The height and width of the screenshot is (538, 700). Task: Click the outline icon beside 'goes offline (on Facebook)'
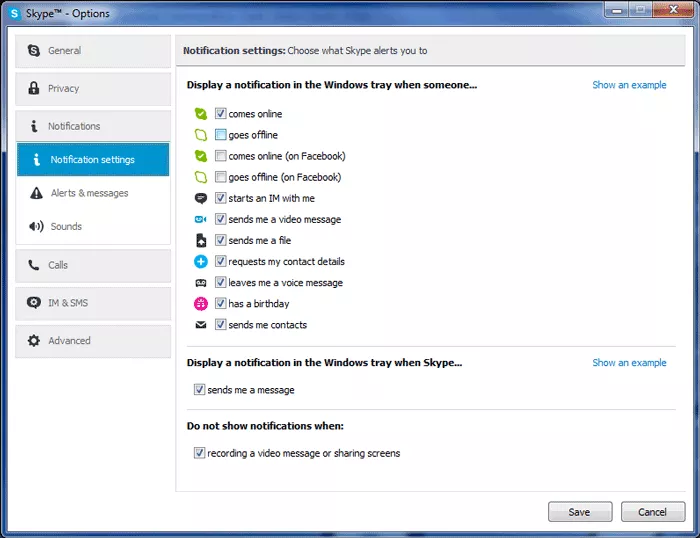201,177
